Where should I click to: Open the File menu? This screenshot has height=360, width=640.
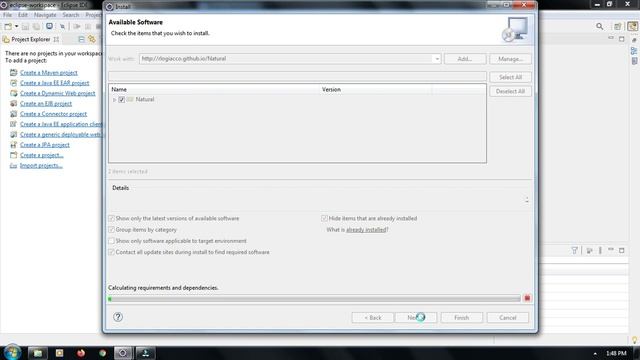(7, 15)
